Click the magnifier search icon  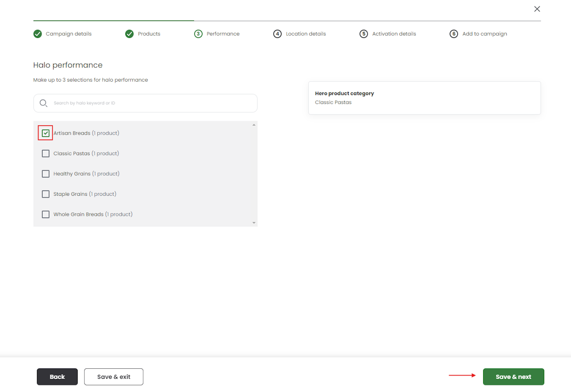pos(43,103)
